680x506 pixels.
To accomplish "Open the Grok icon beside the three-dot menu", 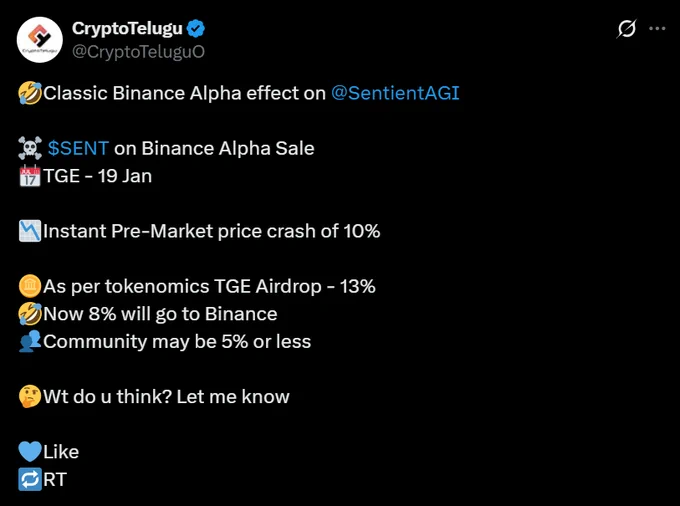I will pos(626,29).
